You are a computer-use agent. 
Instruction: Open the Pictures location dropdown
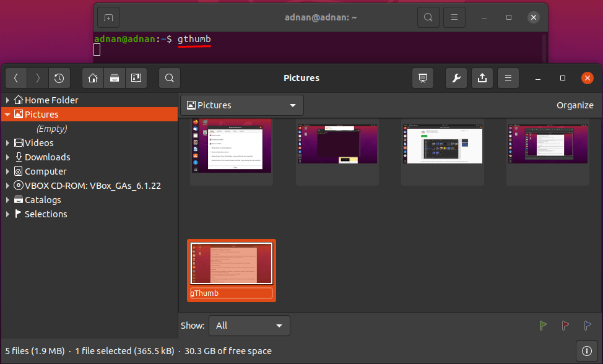[242, 105]
